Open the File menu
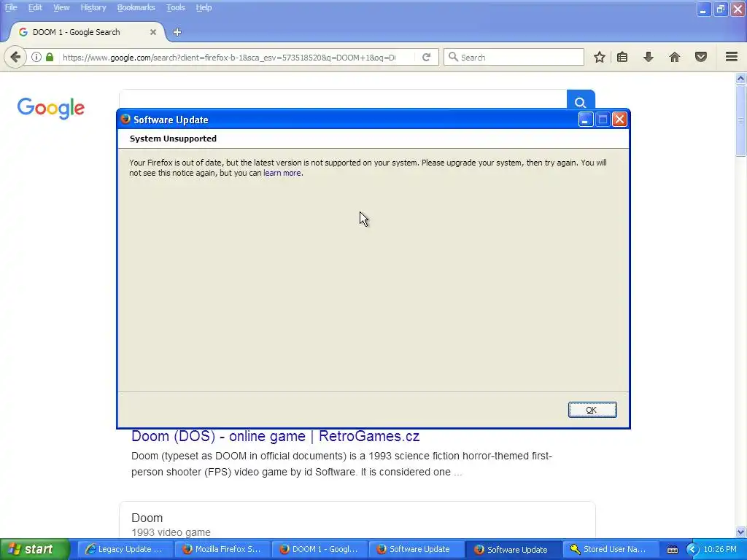The height and width of the screenshot is (560, 747). coord(11,7)
